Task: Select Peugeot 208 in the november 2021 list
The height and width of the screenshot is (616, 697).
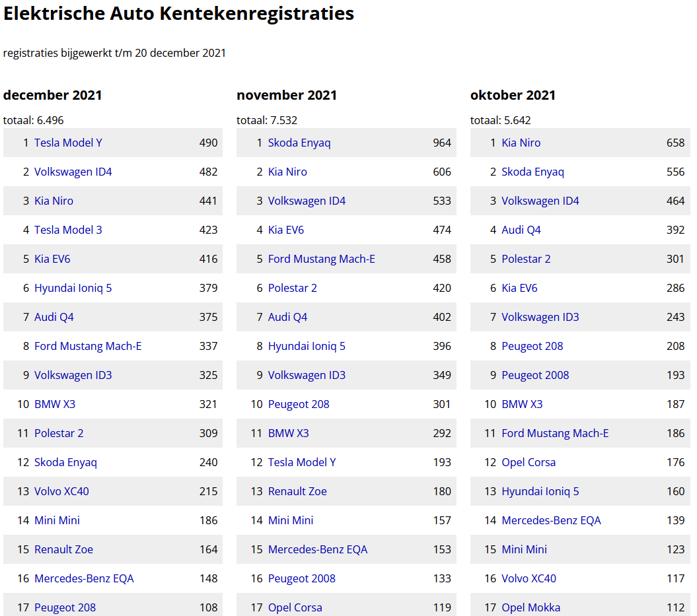Action: (299, 404)
